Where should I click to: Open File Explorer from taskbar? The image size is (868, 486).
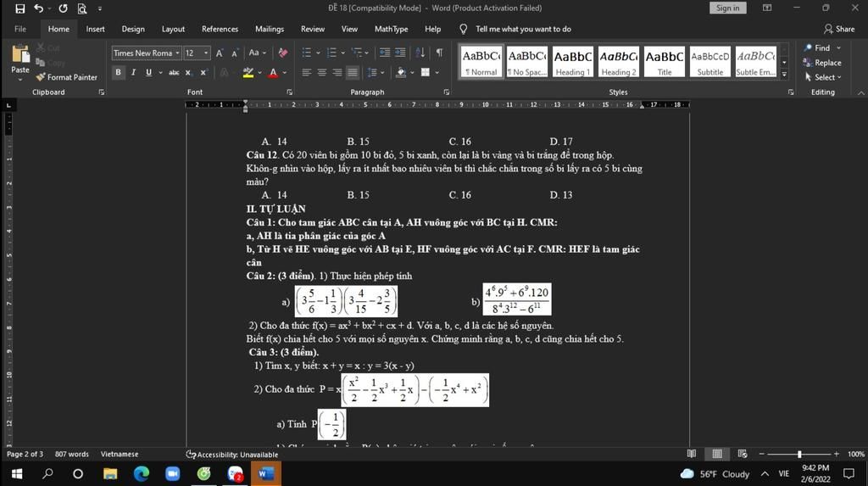tap(110, 474)
